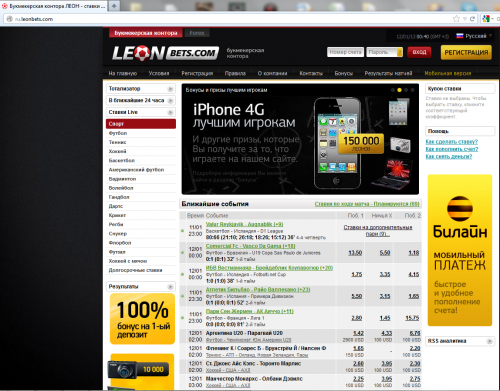Click the Билайн mobile payment banner

[x=460, y=250]
